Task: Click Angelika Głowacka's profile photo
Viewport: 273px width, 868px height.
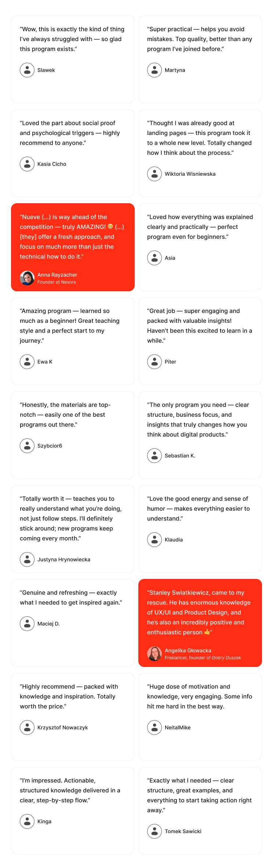Action: tap(154, 654)
